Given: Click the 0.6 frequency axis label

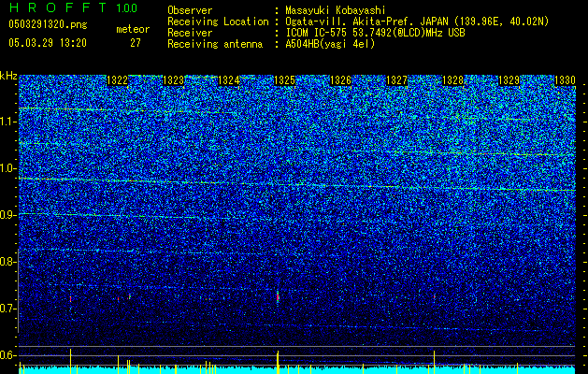Looking at the screenshot, I should pyautogui.click(x=8, y=355).
